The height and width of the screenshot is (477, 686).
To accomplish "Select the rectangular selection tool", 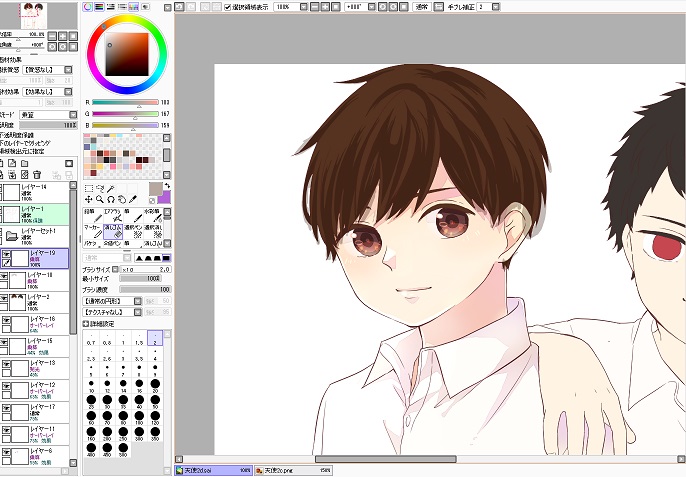I will click(89, 189).
